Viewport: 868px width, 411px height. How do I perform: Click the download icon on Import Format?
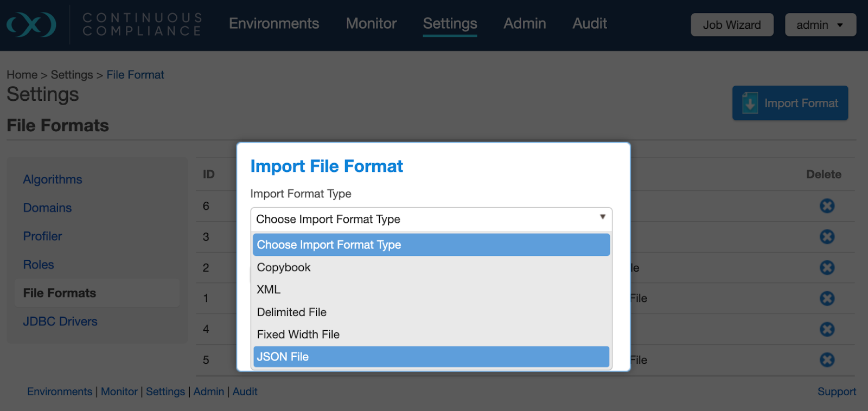click(750, 103)
